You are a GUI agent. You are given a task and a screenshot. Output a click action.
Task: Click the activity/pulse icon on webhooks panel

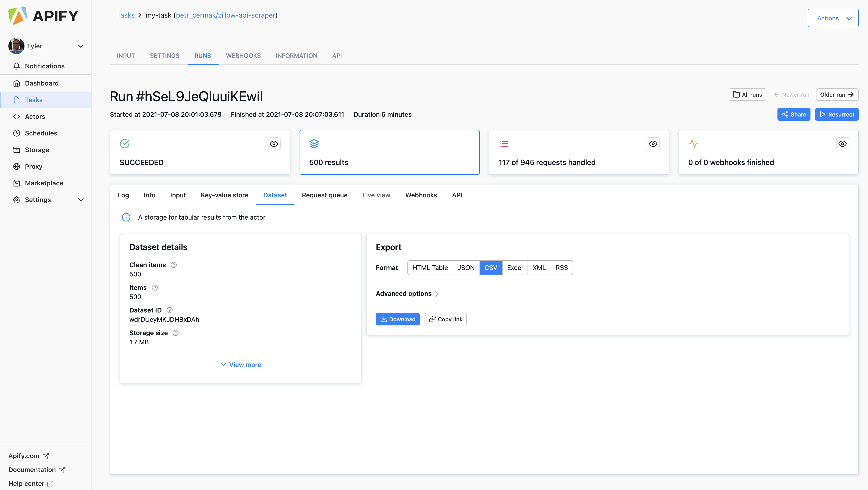[693, 144]
